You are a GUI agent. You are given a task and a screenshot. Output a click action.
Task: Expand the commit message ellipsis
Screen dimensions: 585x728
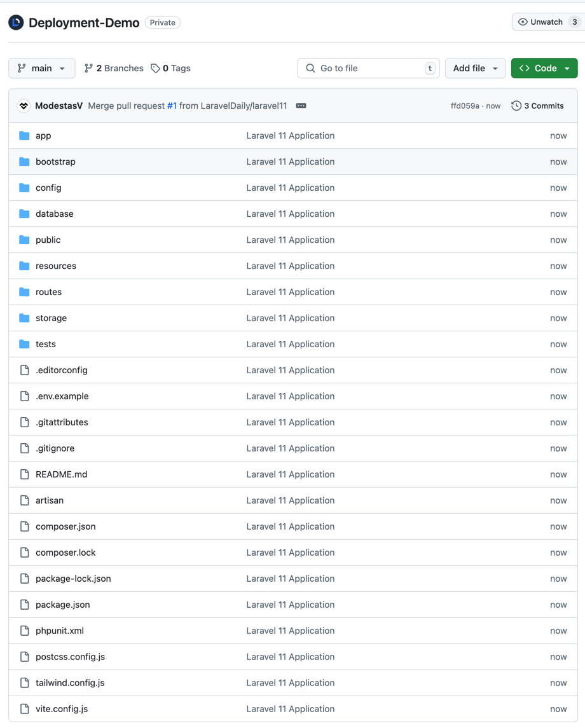point(300,106)
